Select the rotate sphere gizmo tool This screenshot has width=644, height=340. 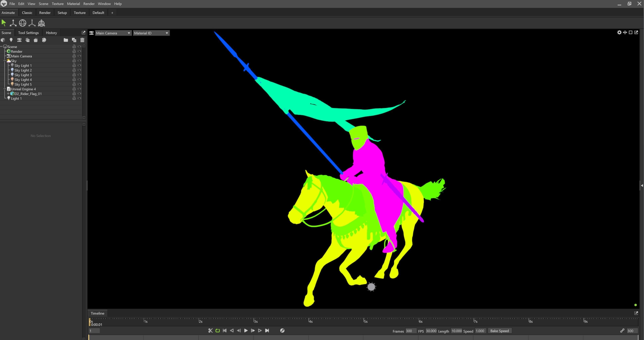coord(23,23)
